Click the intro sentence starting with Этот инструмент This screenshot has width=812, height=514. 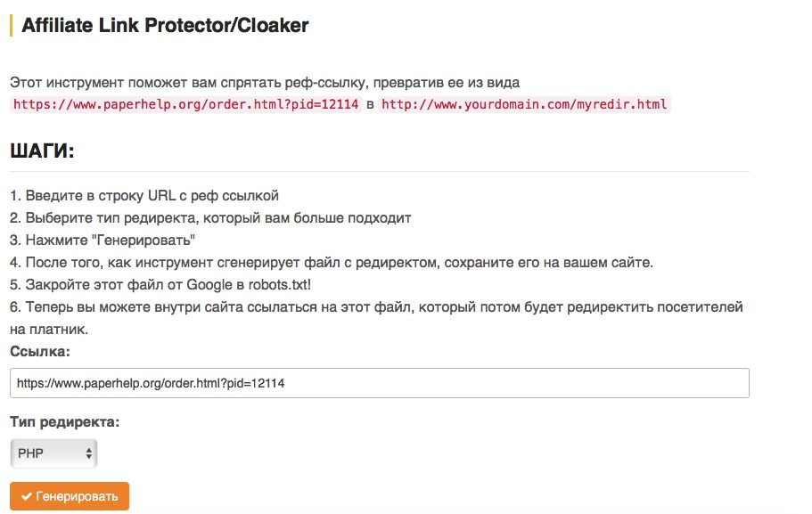(x=265, y=83)
